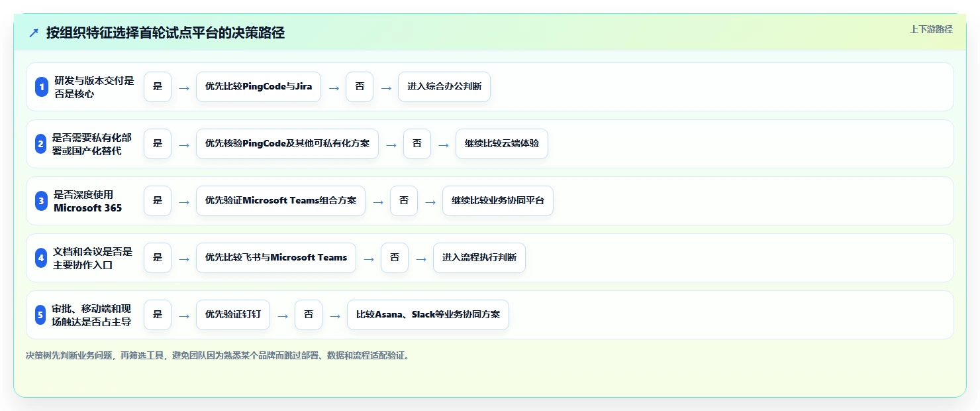980x411 pixels.
Task: Choose 是 in the 私有化部署 row
Action: coord(158,144)
